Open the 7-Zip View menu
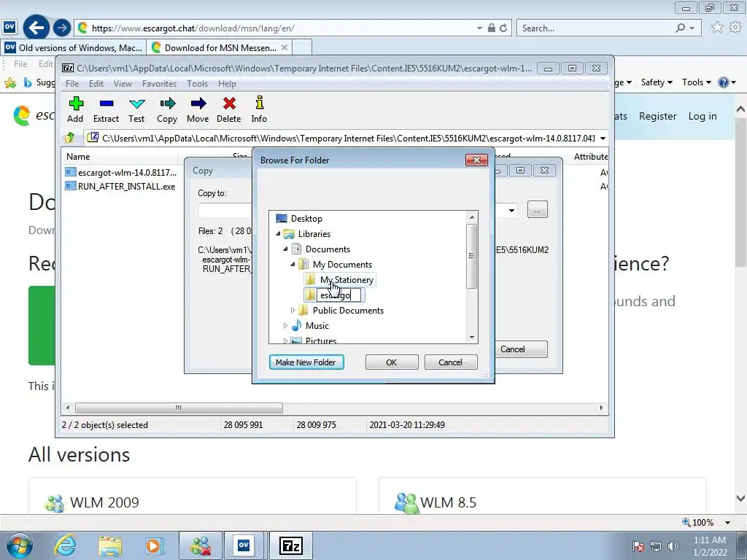Viewport: 747px width, 560px height. [123, 83]
